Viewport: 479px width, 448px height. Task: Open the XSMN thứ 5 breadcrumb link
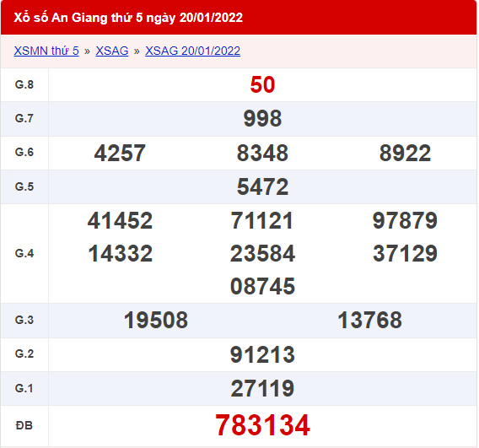coord(46,51)
